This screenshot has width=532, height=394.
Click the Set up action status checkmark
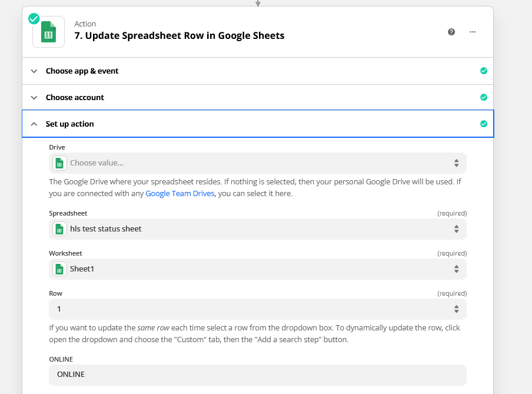[484, 124]
